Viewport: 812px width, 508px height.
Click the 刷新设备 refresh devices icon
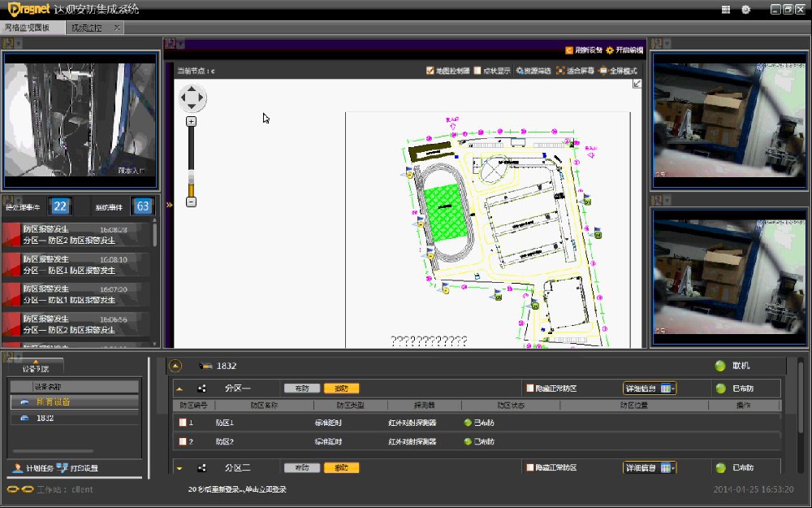coord(568,50)
